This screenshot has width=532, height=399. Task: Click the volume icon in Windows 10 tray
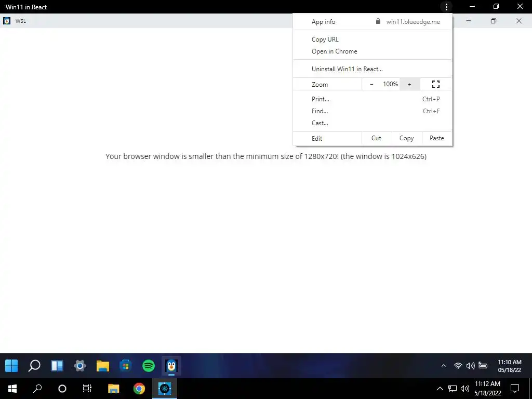click(465, 389)
